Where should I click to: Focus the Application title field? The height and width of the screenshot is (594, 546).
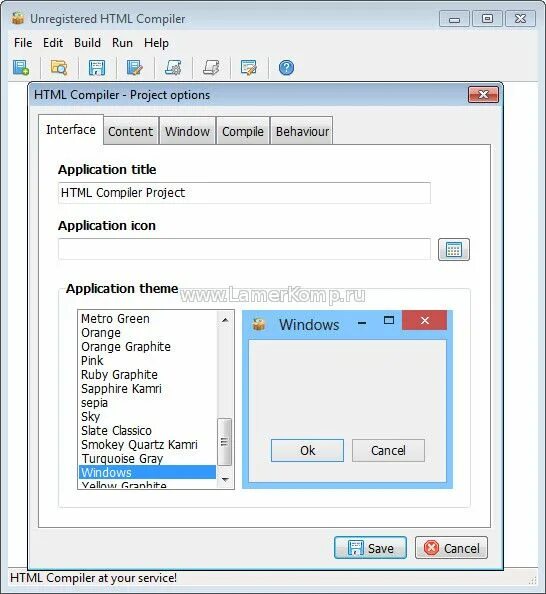point(244,193)
